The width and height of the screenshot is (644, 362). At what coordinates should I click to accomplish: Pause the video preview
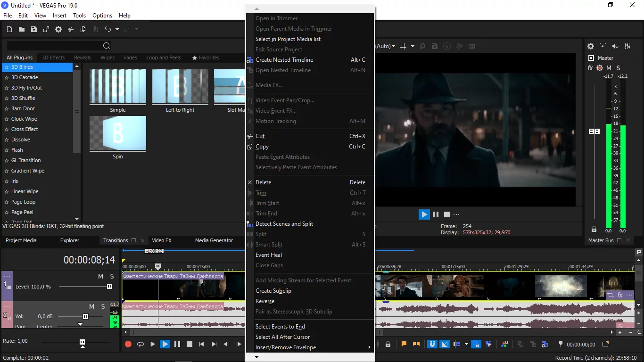[436, 214]
